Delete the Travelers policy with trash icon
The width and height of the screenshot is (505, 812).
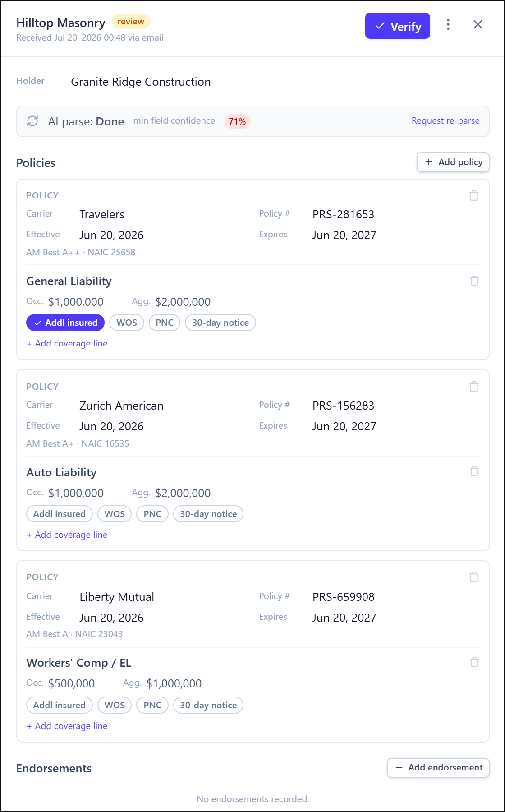point(474,195)
